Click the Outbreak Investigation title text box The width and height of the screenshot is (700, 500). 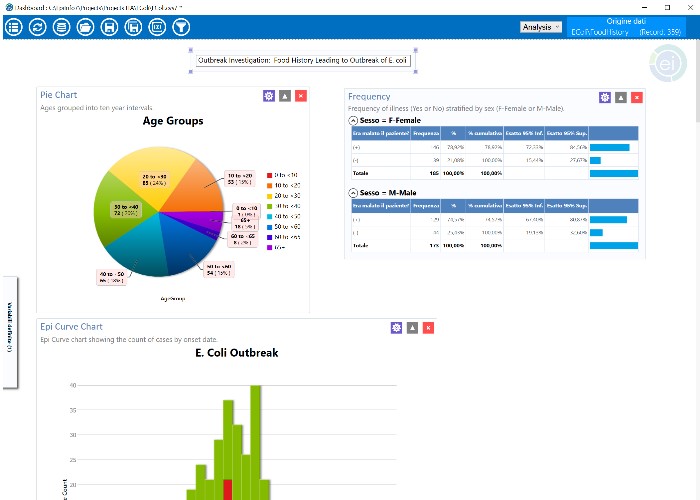[303, 60]
